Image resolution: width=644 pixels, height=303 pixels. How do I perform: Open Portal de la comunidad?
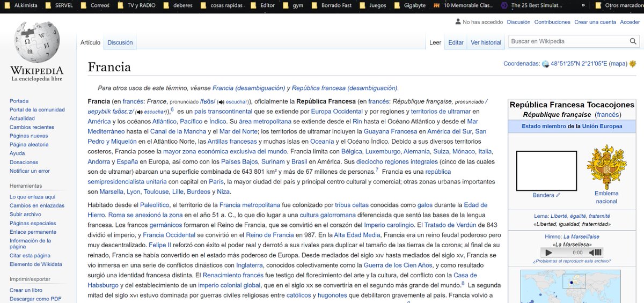pyautogui.click(x=37, y=109)
